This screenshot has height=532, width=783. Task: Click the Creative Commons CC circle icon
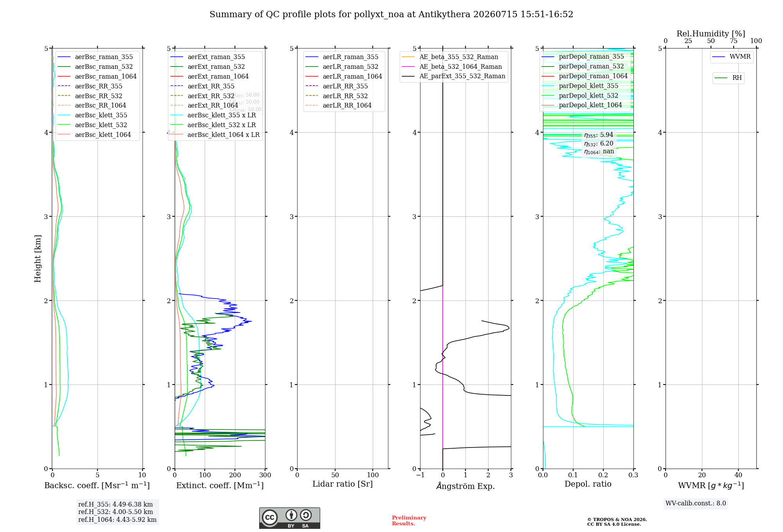click(270, 517)
